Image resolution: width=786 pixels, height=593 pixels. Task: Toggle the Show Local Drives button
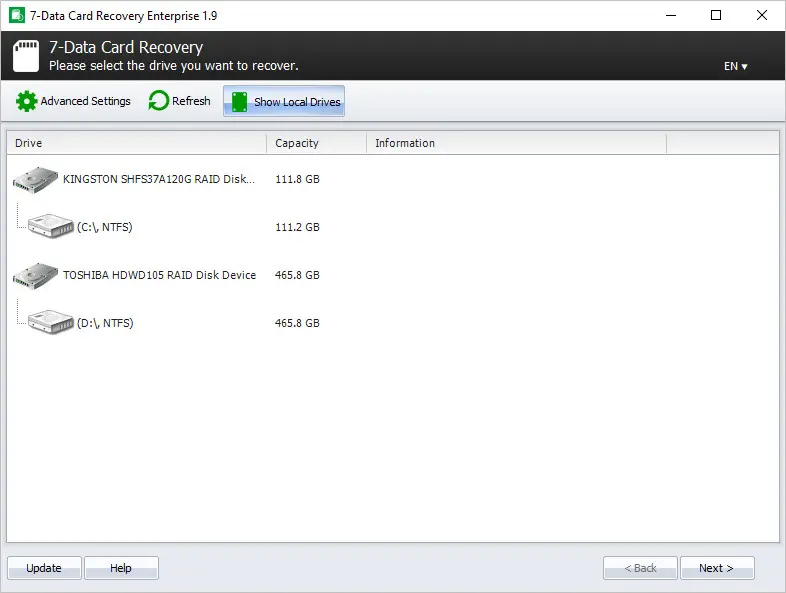(284, 101)
